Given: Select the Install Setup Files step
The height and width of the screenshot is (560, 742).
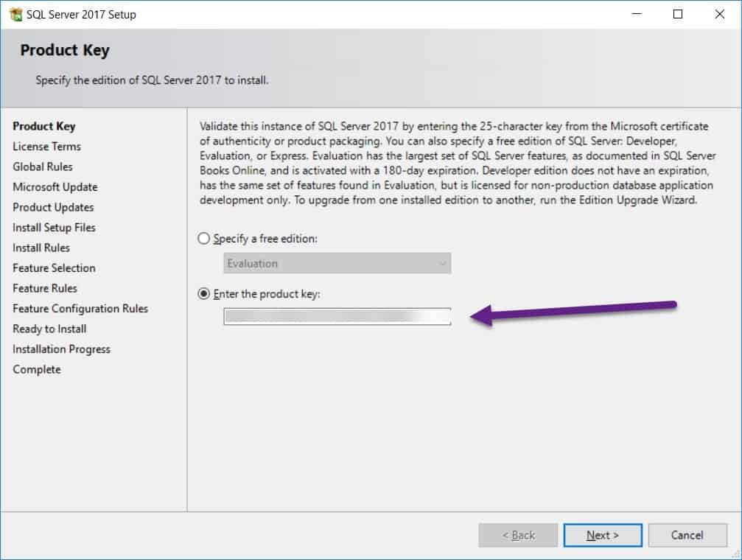Looking at the screenshot, I should tap(54, 228).
